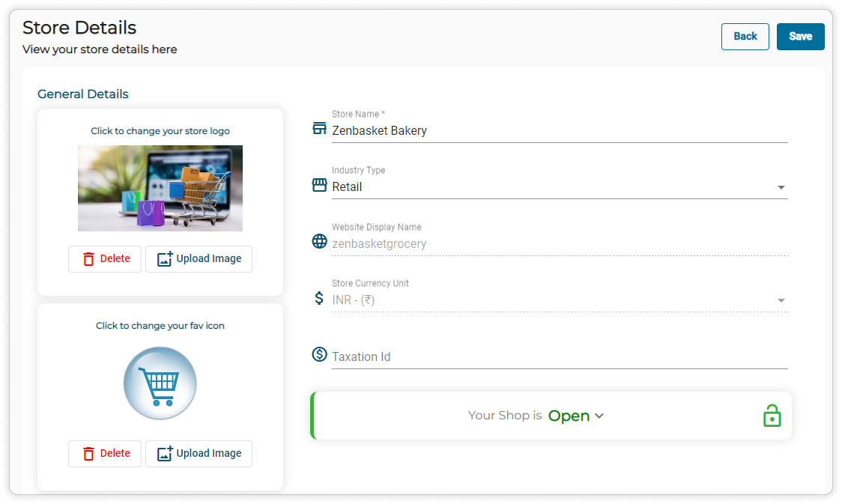
Task: Click the storefront icon beside Store Name
Action: [x=320, y=129]
